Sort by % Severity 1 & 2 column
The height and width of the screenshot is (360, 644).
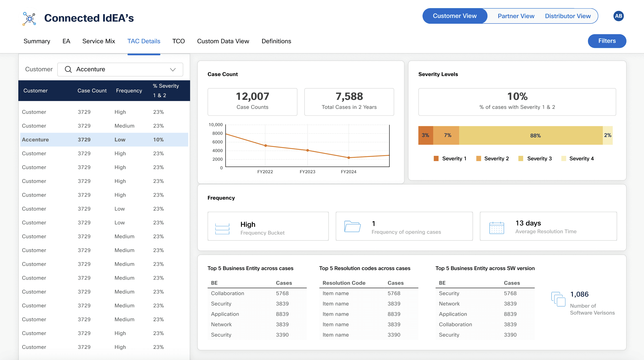point(166,90)
